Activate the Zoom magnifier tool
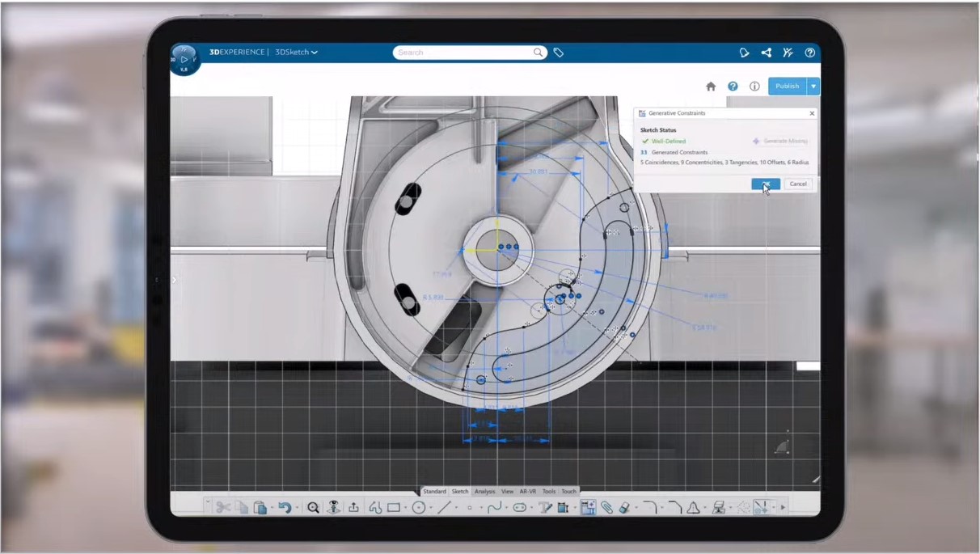Screen dimensions: 980x554 tap(313, 508)
